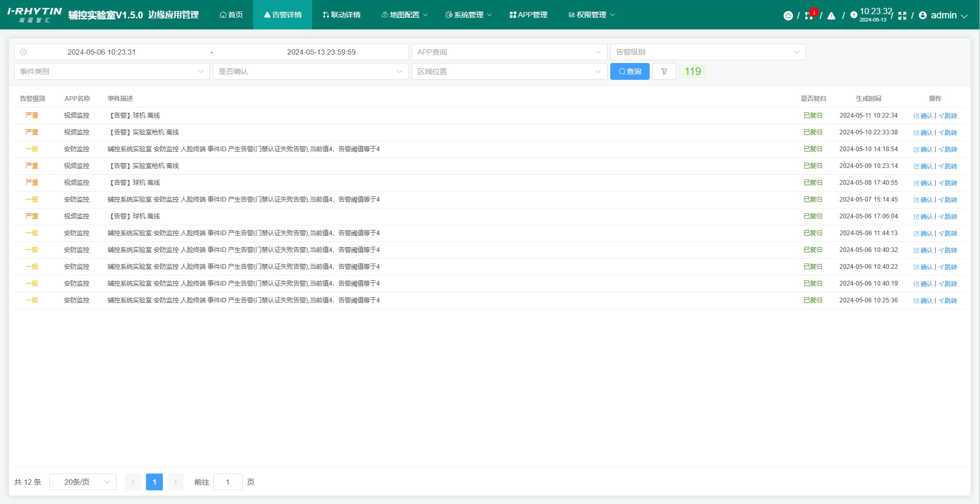Click the admin user avatar icon
This screenshot has height=504, width=980.
[923, 16]
